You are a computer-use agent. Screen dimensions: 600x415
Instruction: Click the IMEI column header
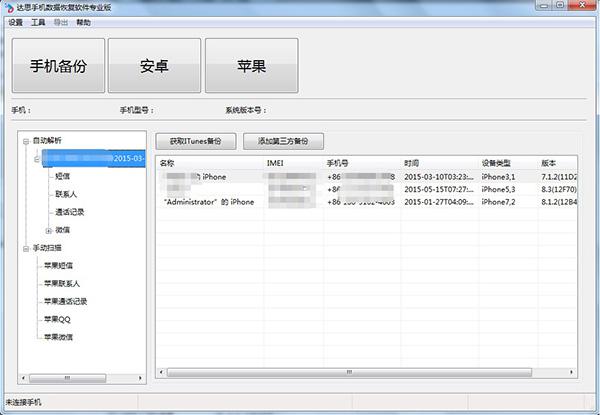[x=293, y=163]
